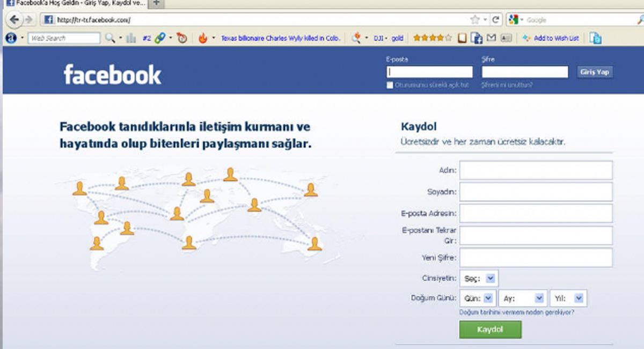
Task: Click the flame icon in the toolbar
Action: click(x=203, y=38)
